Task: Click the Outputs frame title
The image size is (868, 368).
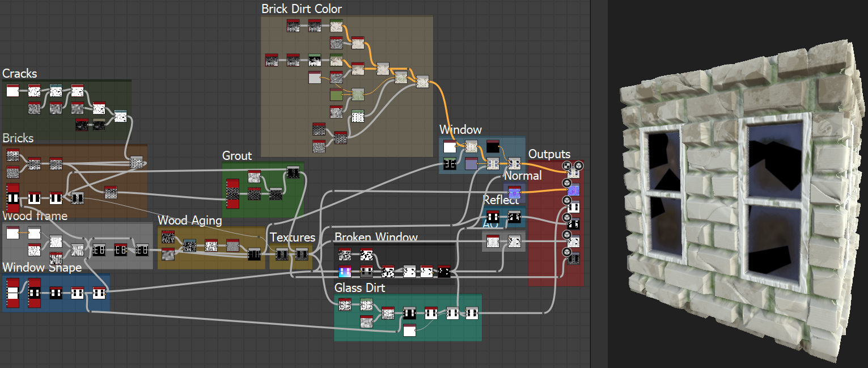Action: click(x=549, y=154)
